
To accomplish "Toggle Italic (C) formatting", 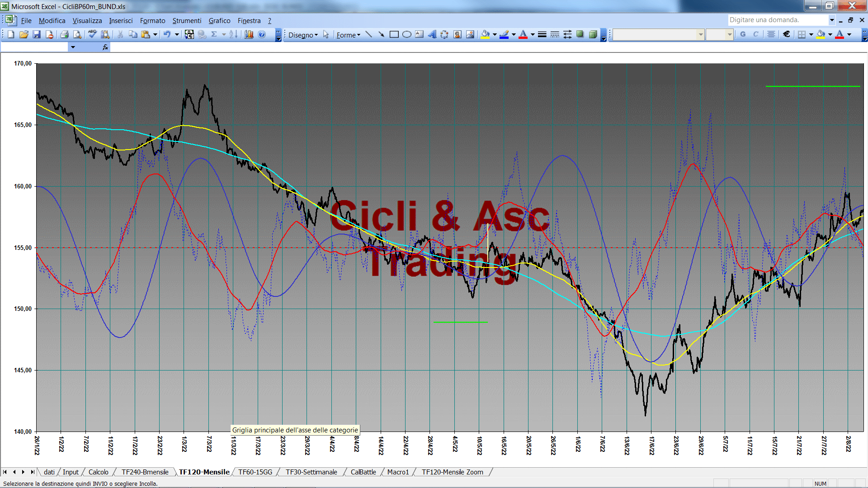I will tap(755, 34).
